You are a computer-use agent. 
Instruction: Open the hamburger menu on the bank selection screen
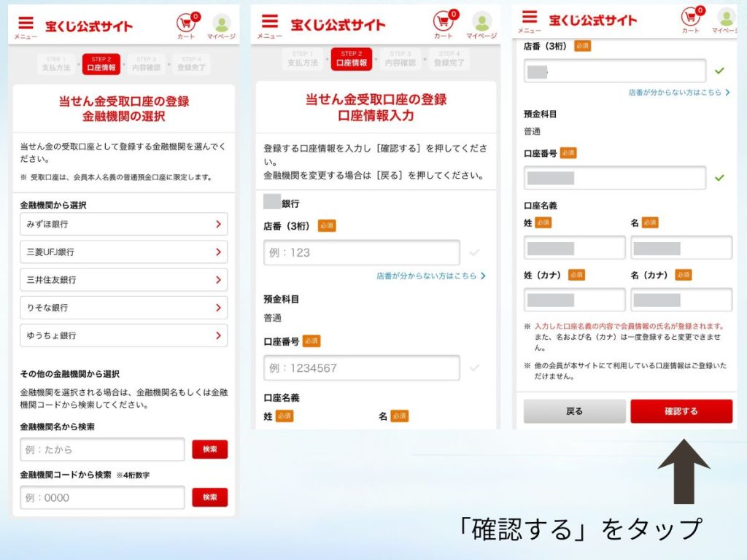point(27,22)
